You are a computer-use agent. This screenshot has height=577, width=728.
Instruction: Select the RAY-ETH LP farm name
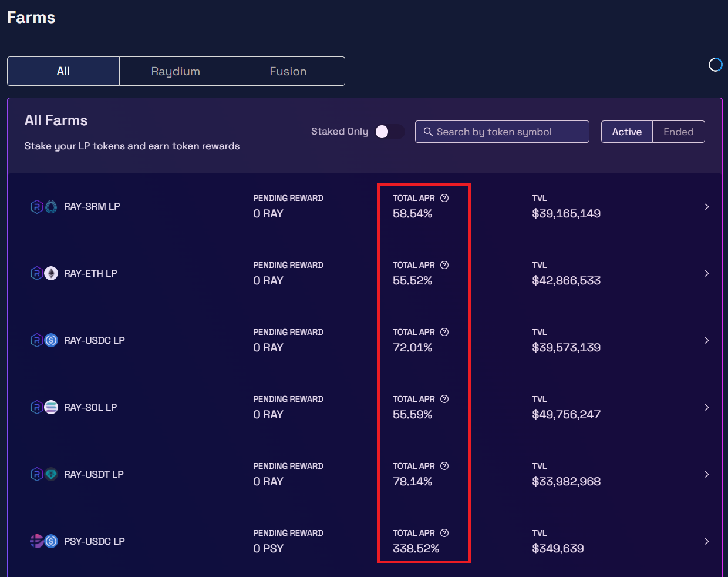pyautogui.click(x=90, y=274)
